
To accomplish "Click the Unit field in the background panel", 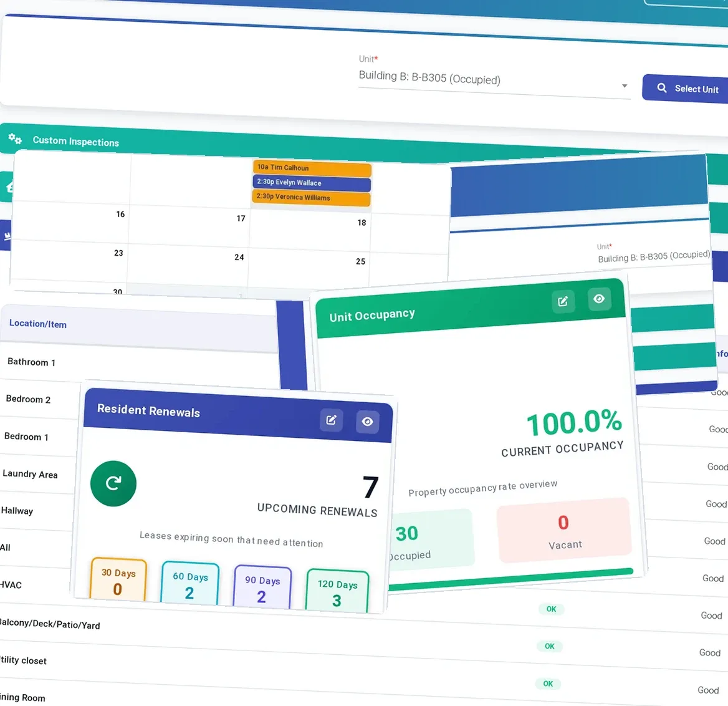I will (654, 256).
